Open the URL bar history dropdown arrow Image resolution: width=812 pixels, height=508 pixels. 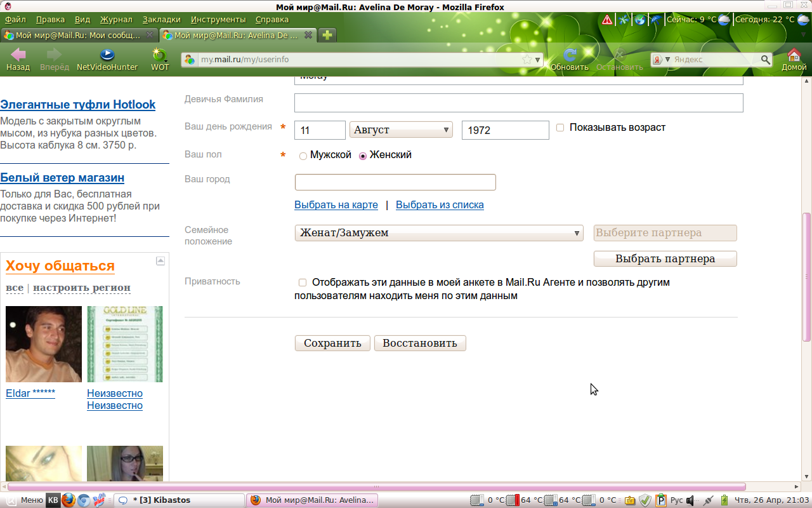click(538, 60)
